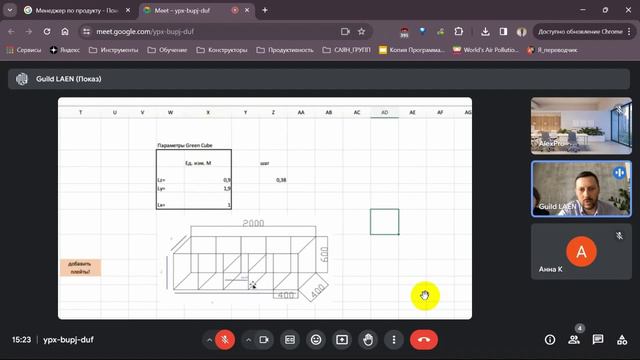Go to the browser home page
This screenshot has width=640, height=360.
tap(65, 31)
